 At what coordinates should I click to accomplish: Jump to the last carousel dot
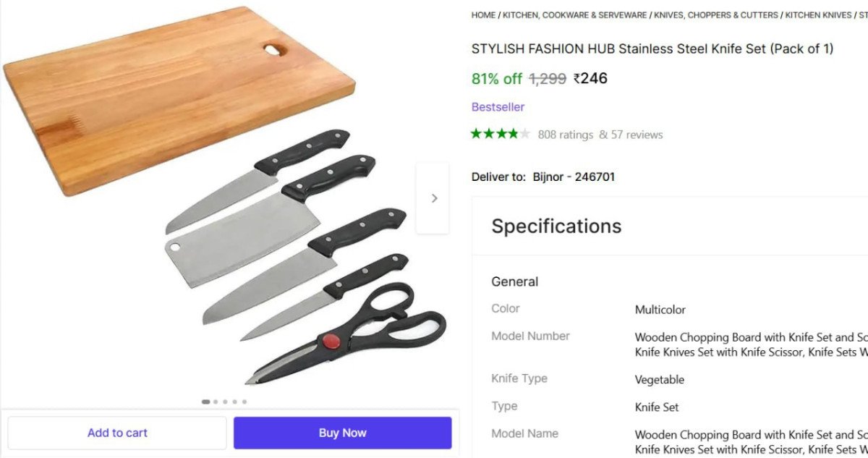point(244,402)
